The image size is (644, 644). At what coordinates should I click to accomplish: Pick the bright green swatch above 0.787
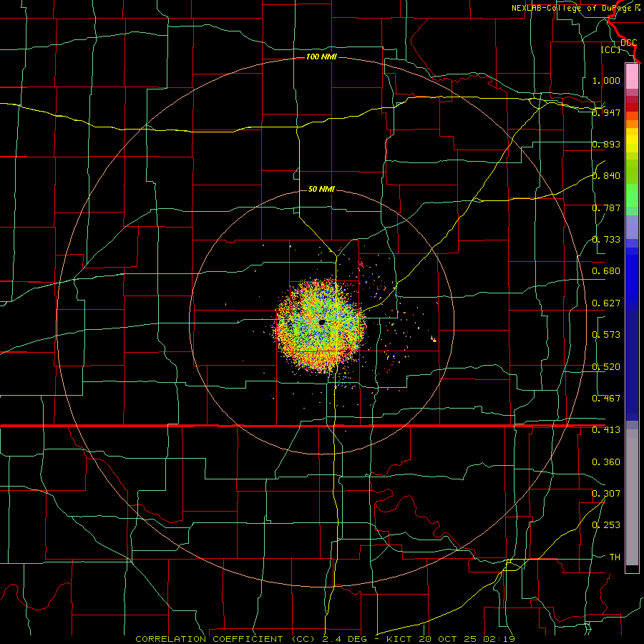point(632,195)
